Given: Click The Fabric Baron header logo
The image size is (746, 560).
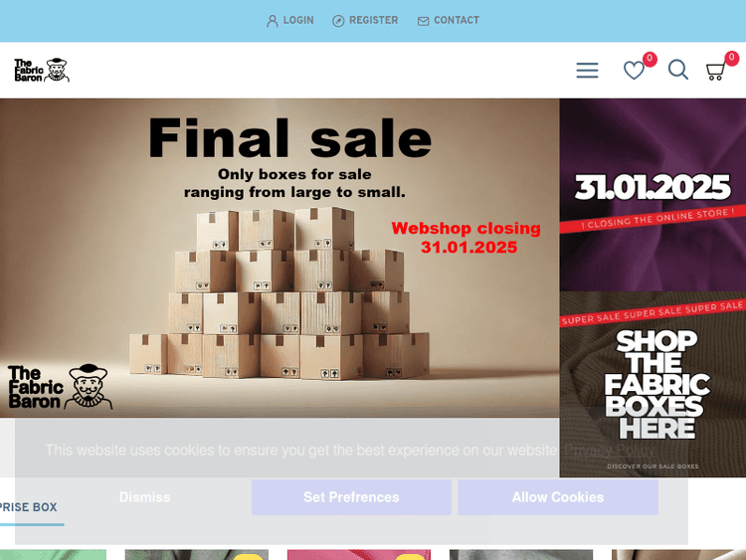Looking at the screenshot, I should point(42,71).
